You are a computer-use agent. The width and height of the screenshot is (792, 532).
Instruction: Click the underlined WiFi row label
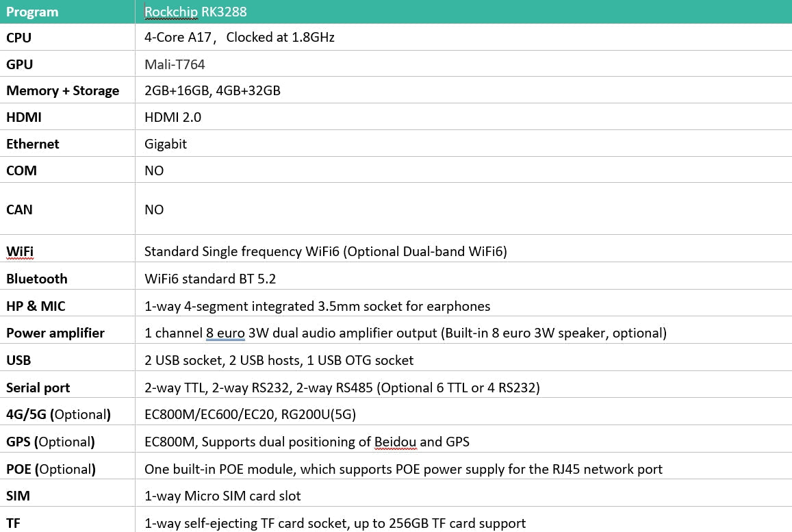[20, 251]
